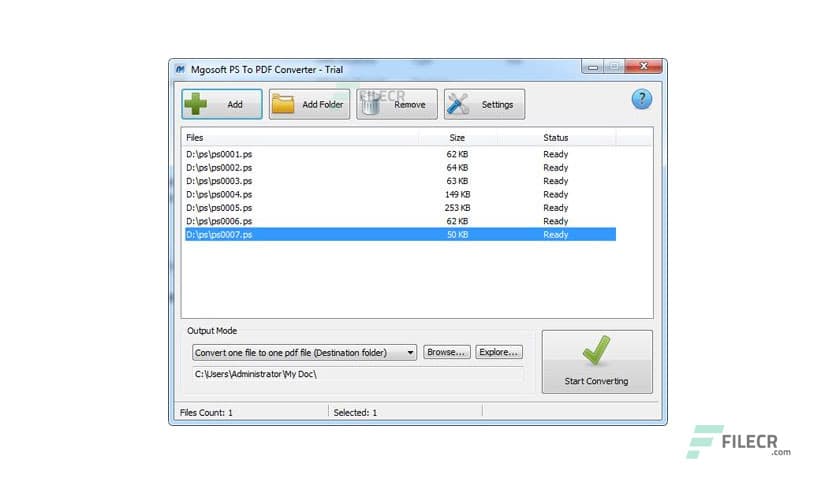Screen dimensions: 836x484
Task: Open help via blue question mark icon
Action: pos(641,99)
